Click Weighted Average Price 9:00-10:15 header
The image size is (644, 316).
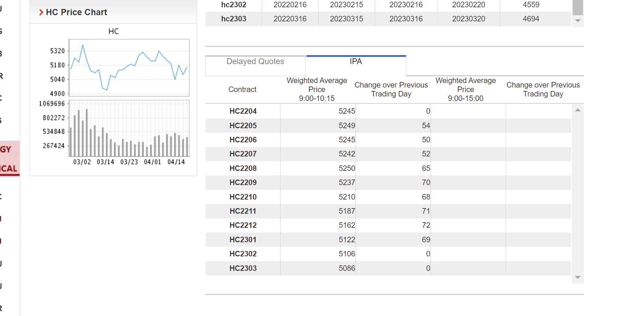pos(317,90)
